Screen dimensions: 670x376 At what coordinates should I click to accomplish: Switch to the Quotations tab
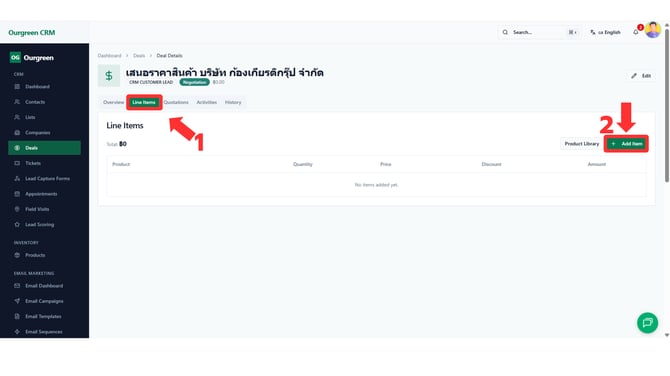pos(176,102)
